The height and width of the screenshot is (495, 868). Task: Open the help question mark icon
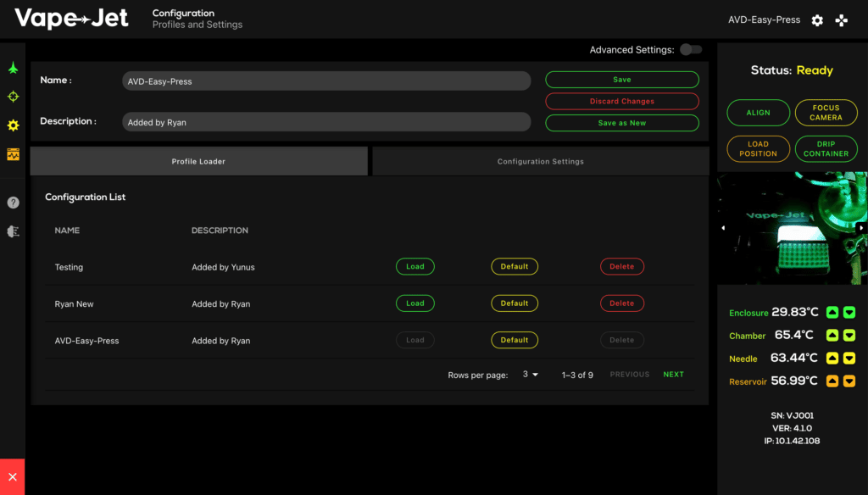pos(14,203)
